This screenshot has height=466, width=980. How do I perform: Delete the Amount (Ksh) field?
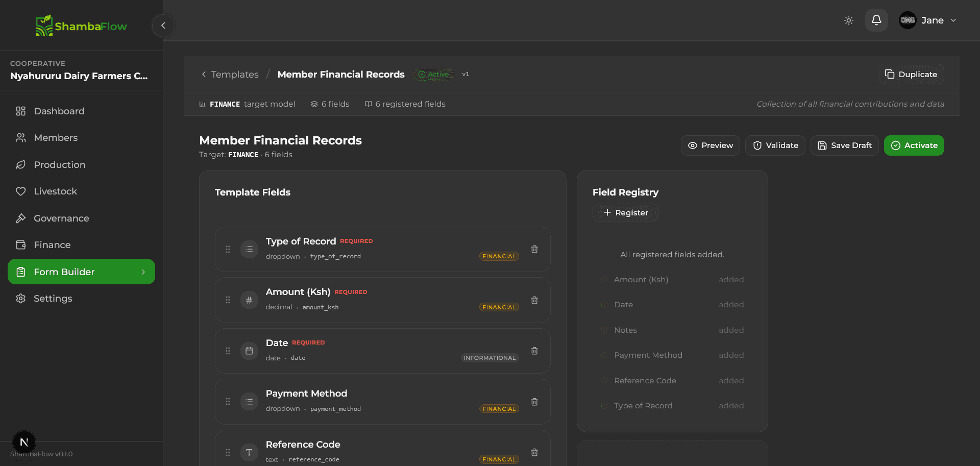click(534, 300)
